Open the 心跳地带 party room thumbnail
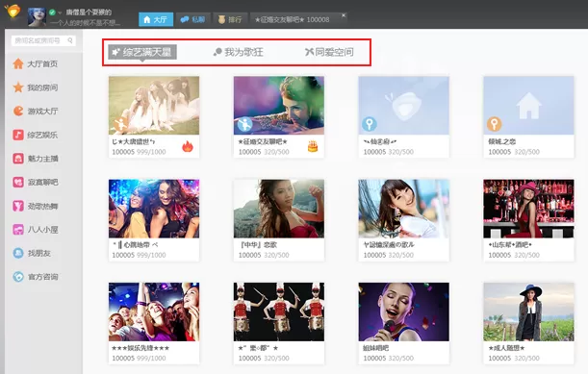Image resolution: width=588 pixels, height=374 pixels. tap(154, 209)
